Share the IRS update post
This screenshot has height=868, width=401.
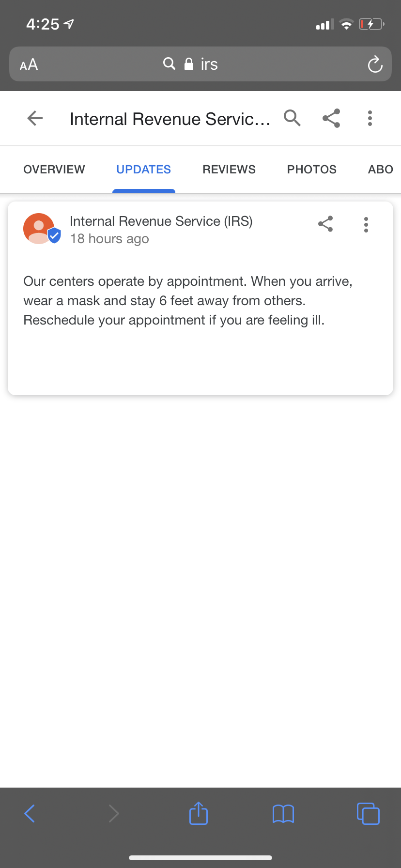click(x=325, y=224)
